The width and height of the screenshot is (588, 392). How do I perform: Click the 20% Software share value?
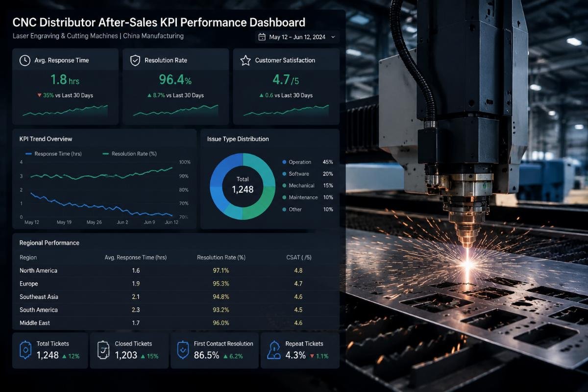328,174
